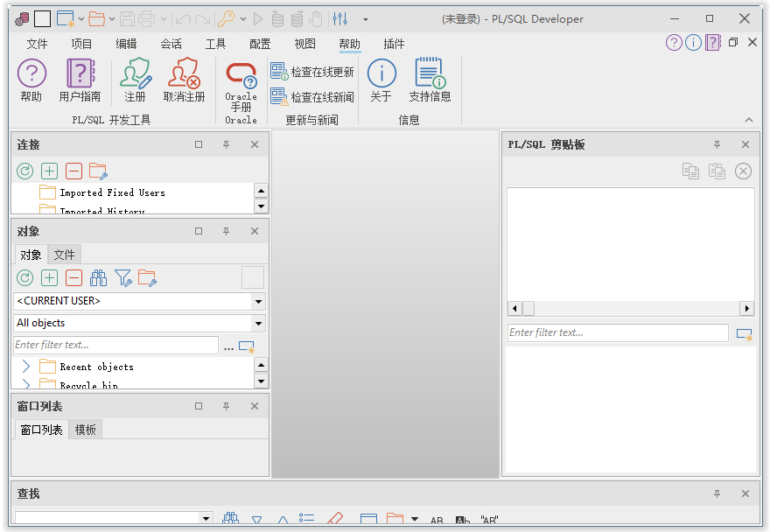Screen dimensions: 770x532
Task: Open the 插件 (Plugins) ribbon tab
Action: click(x=394, y=44)
